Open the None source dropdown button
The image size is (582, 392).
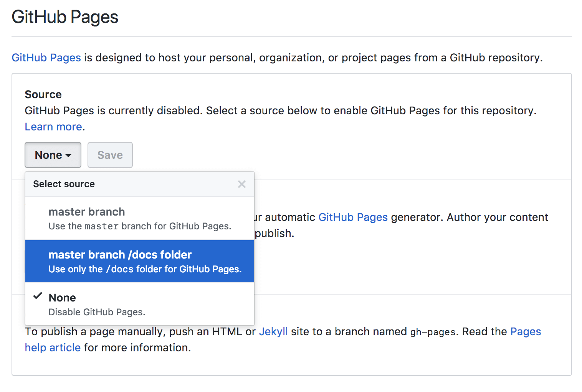click(53, 155)
